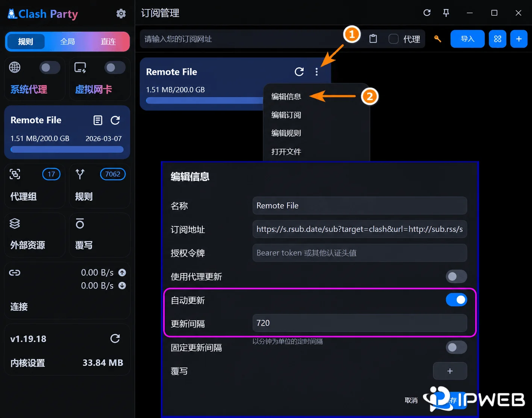Check the 代理 checkbox in URL bar
This screenshot has height=418, width=532.
pos(393,39)
